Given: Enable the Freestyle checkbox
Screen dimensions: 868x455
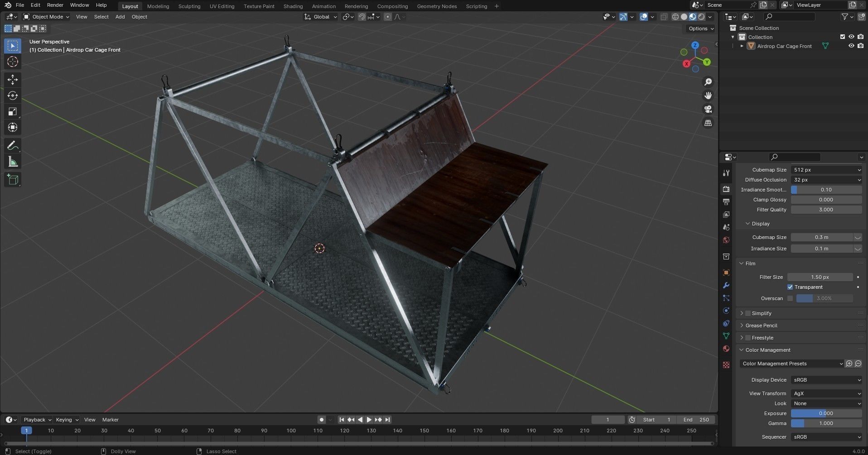Looking at the screenshot, I should 748,338.
